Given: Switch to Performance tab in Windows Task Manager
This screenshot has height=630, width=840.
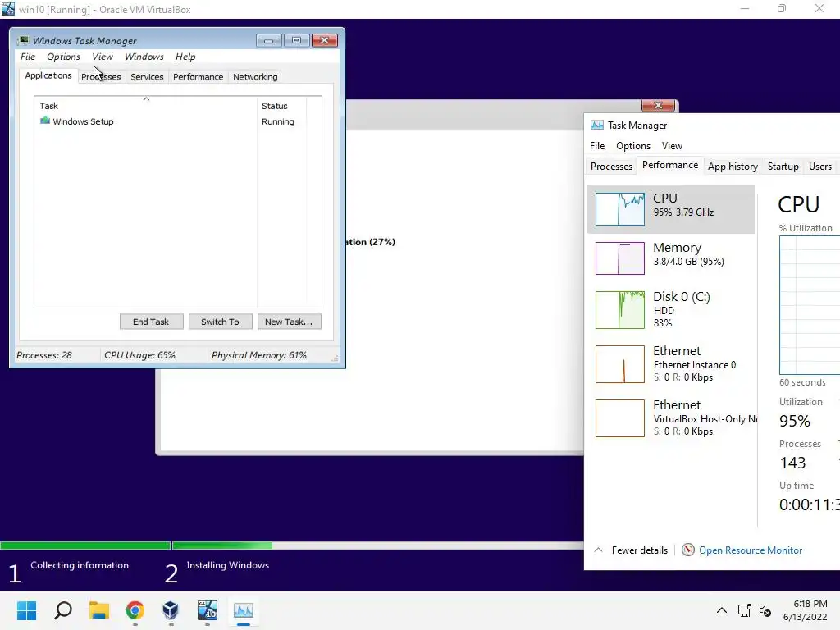Looking at the screenshot, I should (x=198, y=77).
